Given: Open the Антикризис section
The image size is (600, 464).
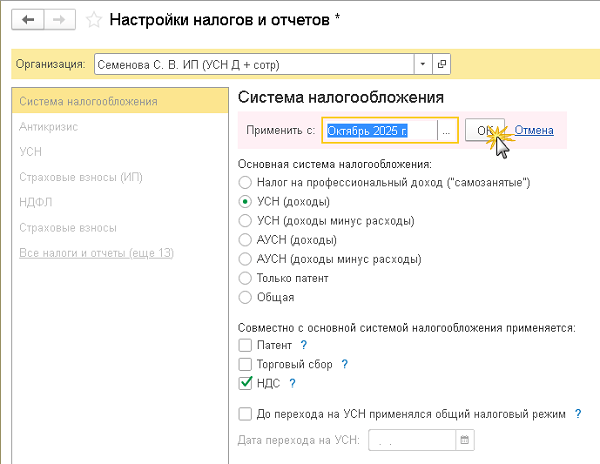Looking at the screenshot, I should click(48, 127).
